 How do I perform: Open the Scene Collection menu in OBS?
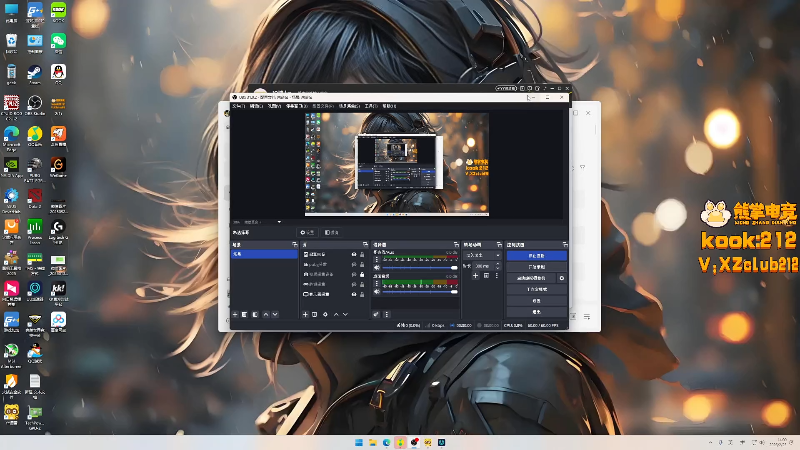point(349,106)
